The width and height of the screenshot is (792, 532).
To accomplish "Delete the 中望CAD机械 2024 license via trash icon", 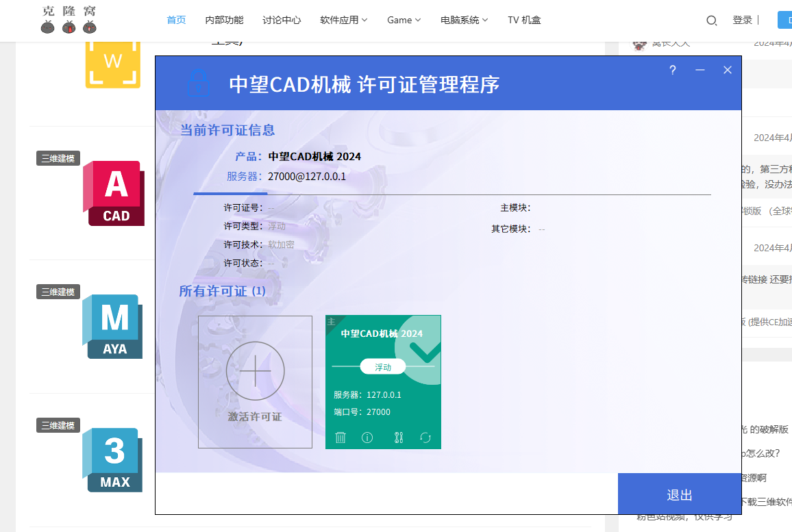I will pyautogui.click(x=341, y=438).
